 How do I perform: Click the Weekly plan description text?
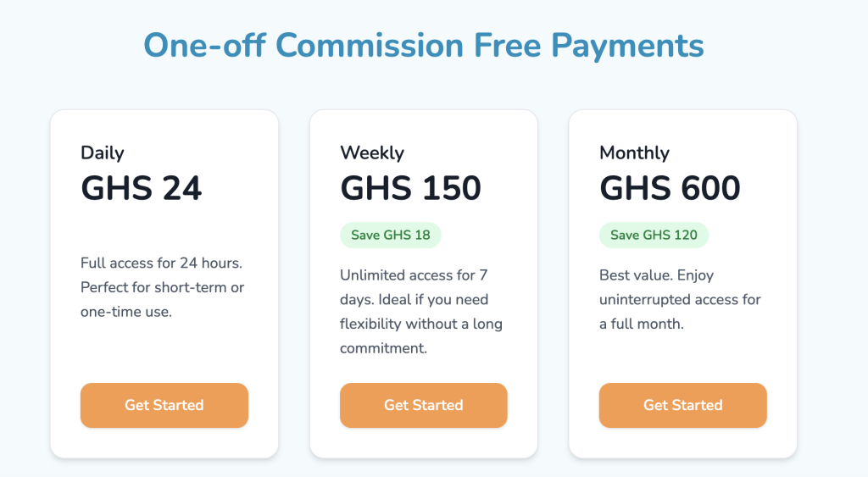tap(420, 312)
